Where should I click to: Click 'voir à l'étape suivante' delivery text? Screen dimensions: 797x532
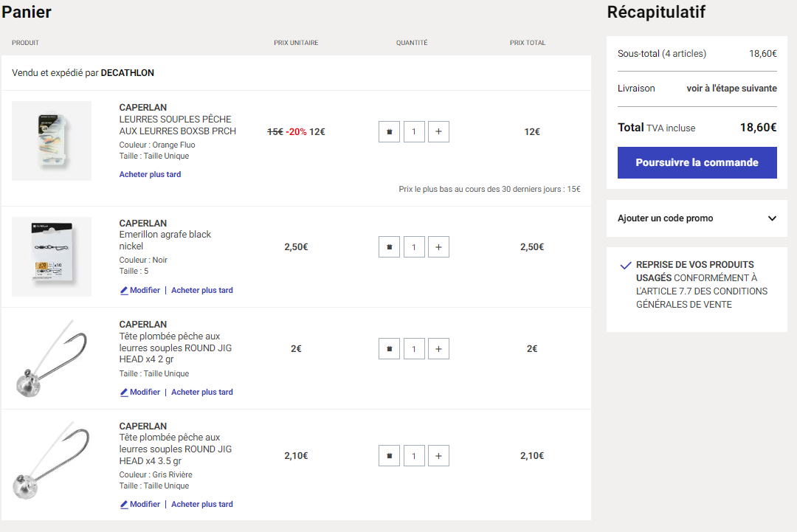coord(731,89)
